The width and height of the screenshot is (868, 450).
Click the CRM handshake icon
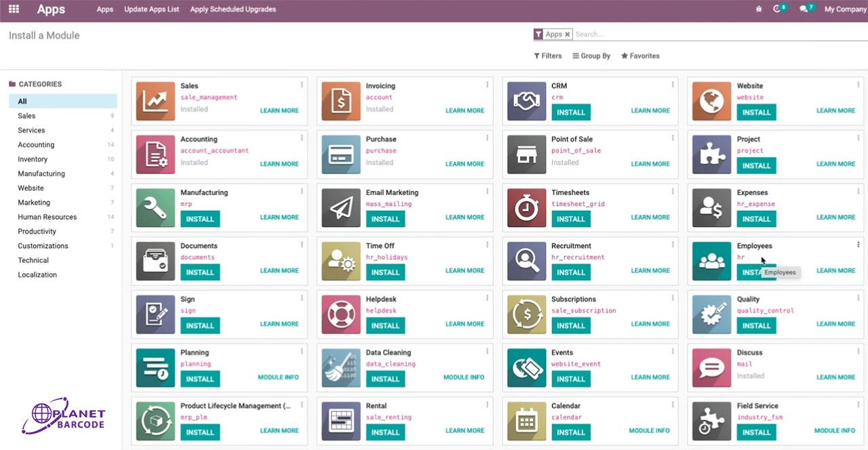point(526,101)
